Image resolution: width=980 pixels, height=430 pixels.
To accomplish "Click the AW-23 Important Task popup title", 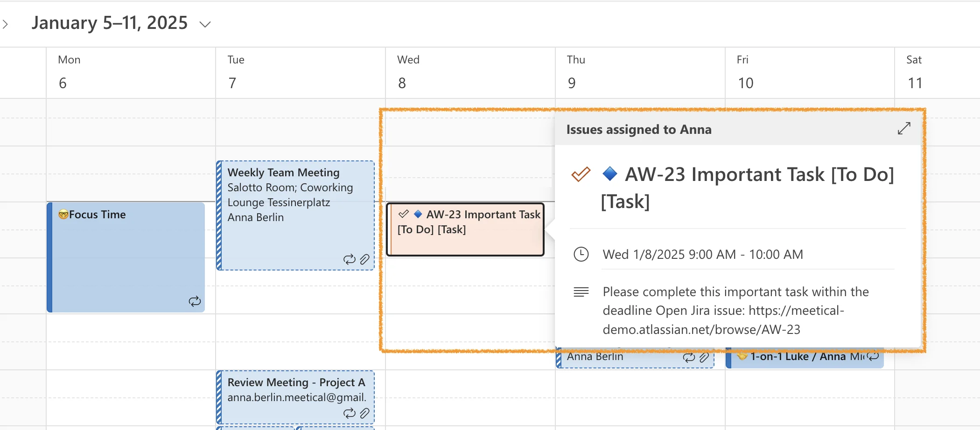I will 748,187.
